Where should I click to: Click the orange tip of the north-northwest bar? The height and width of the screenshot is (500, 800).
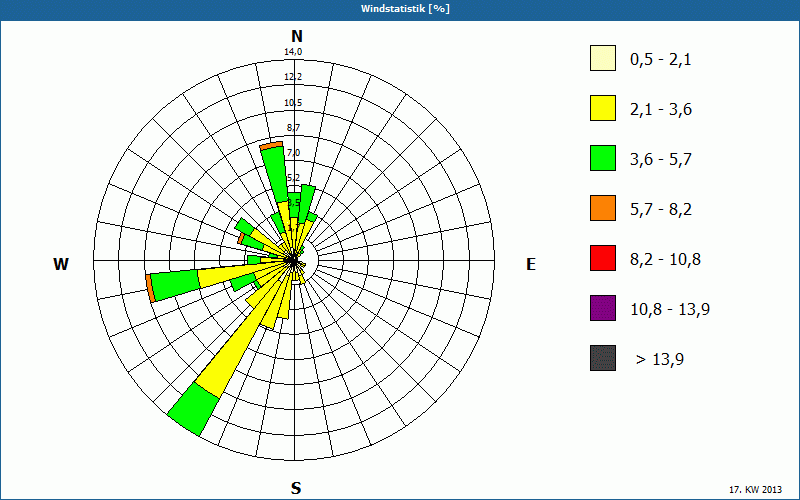271,146
